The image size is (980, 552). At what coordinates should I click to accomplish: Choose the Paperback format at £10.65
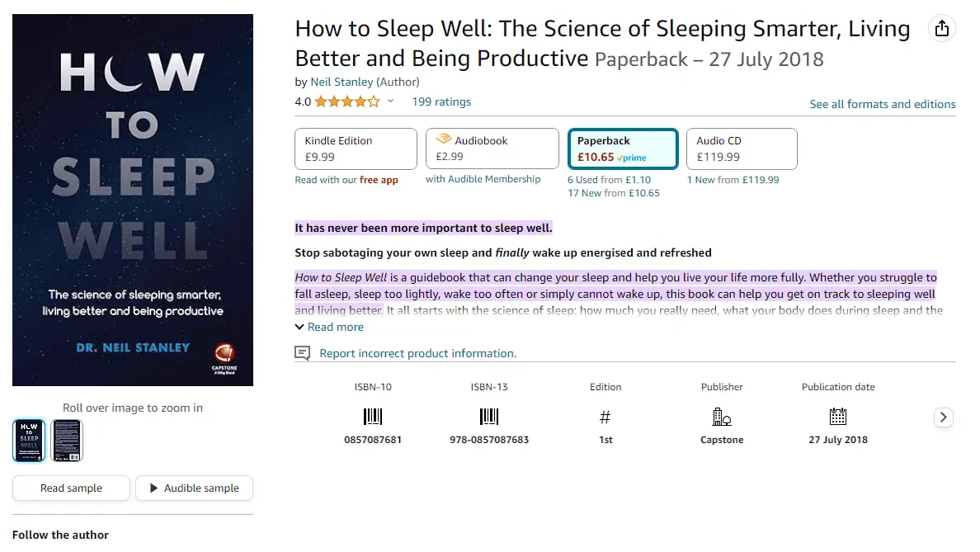(623, 149)
